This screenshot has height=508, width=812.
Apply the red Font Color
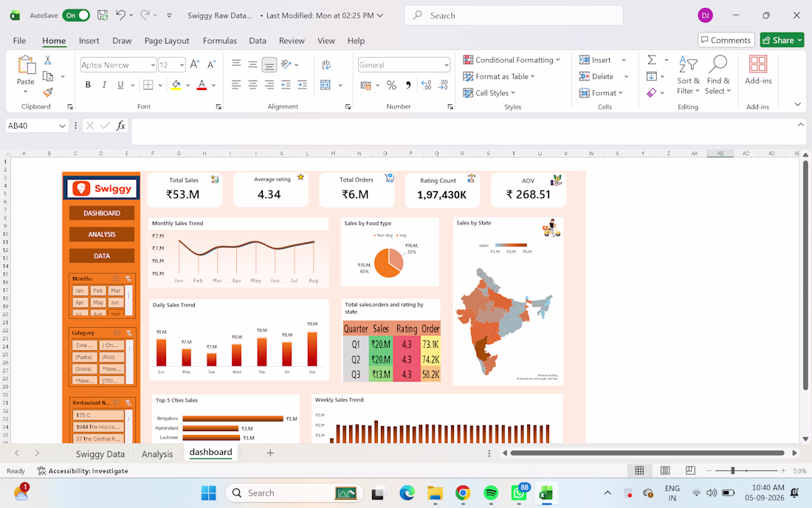point(202,84)
